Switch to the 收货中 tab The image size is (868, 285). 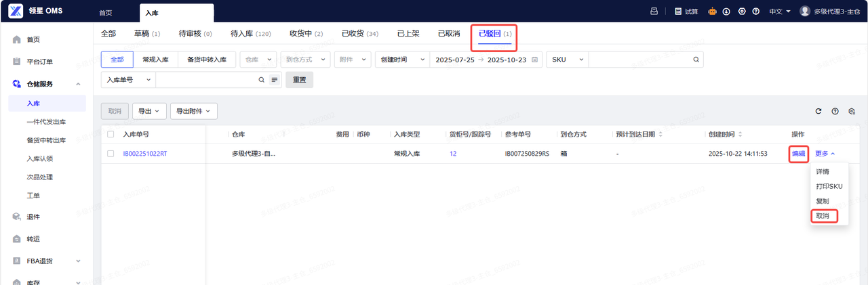click(306, 33)
